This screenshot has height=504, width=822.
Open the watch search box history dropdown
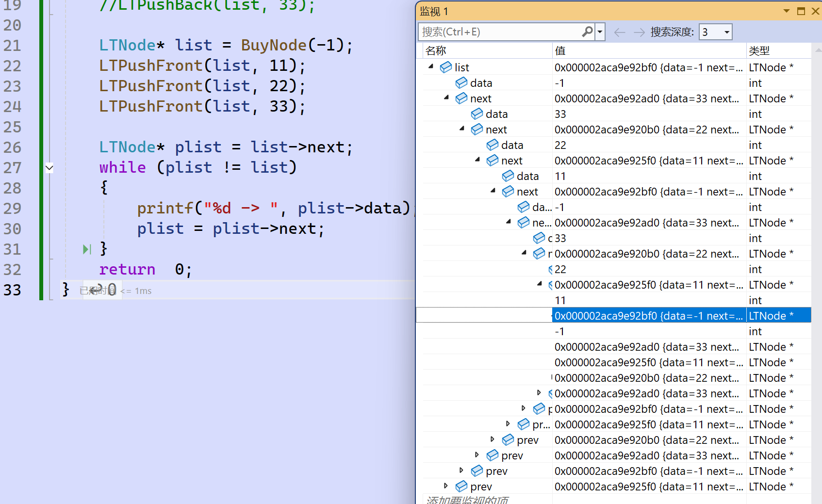click(600, 32)
